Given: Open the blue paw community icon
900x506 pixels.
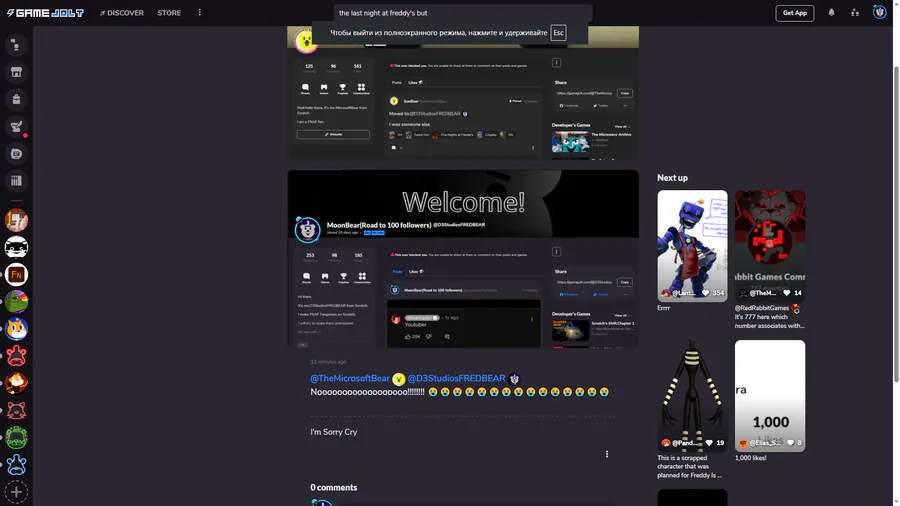Looking at the screenshot, I should 16,465.
